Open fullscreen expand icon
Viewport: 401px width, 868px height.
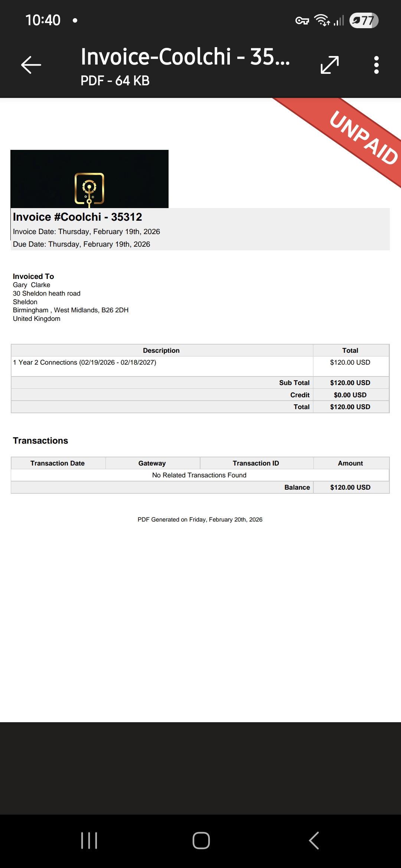(330, 65)
